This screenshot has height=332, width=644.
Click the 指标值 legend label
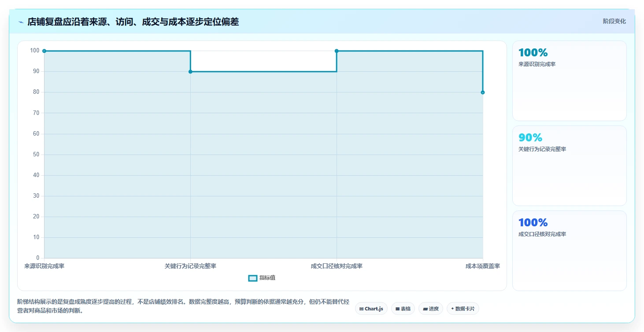coord(267,278)
